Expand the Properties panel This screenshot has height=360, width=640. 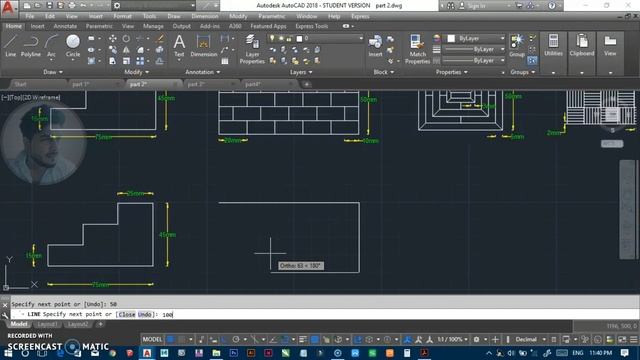(x=451, y=72)
